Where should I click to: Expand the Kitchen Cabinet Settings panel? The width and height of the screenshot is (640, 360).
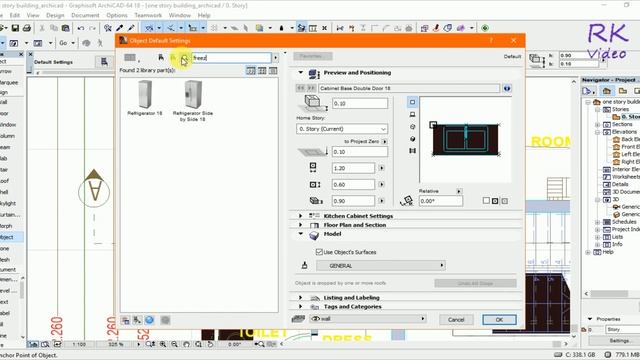301,216
